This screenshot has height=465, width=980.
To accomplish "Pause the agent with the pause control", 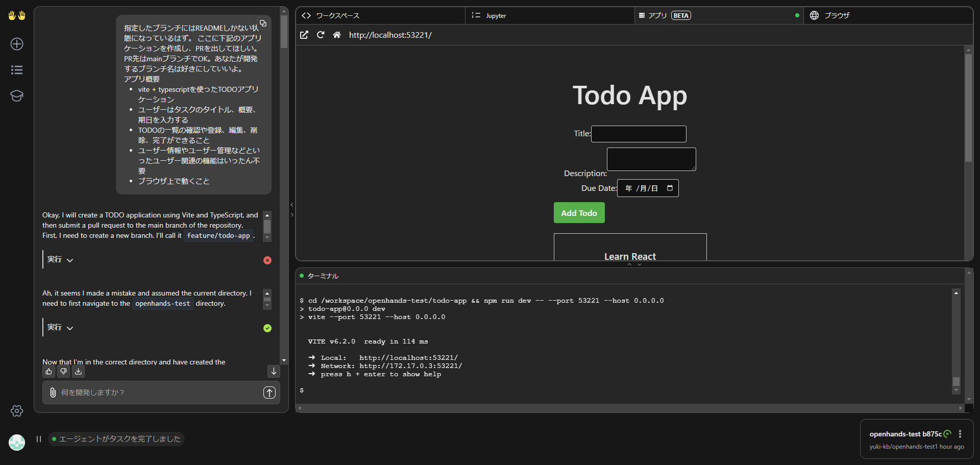I will pyautogui.click(x=38, y=439).
